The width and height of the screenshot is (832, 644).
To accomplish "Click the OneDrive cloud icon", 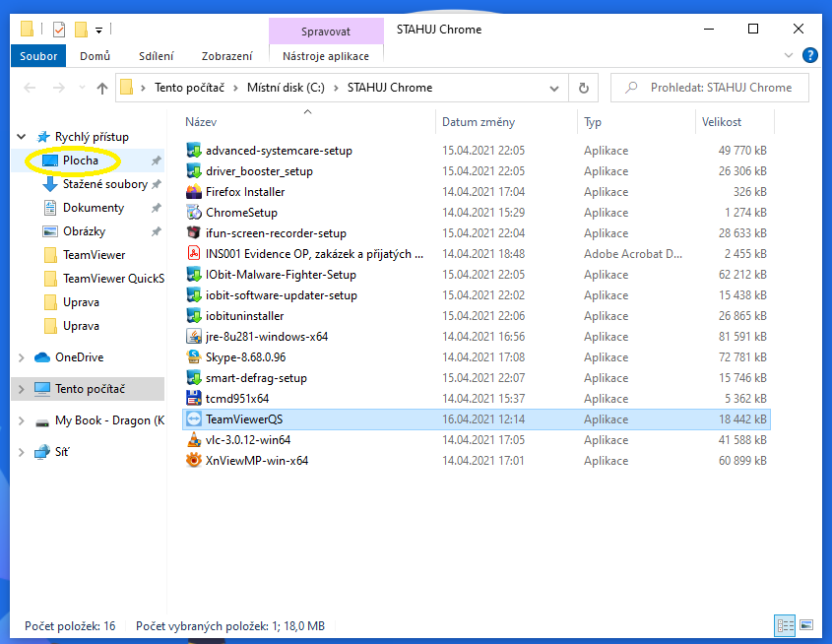I will [42, 357].
